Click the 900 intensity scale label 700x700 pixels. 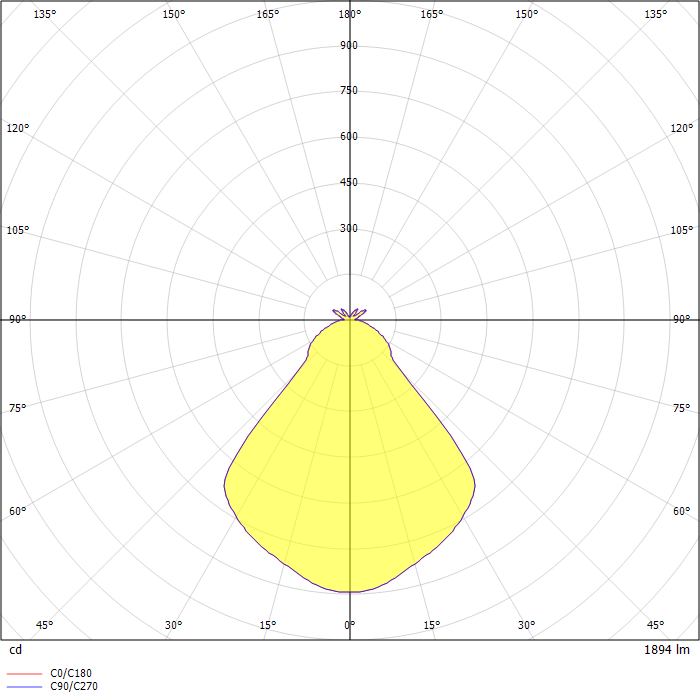349,45
